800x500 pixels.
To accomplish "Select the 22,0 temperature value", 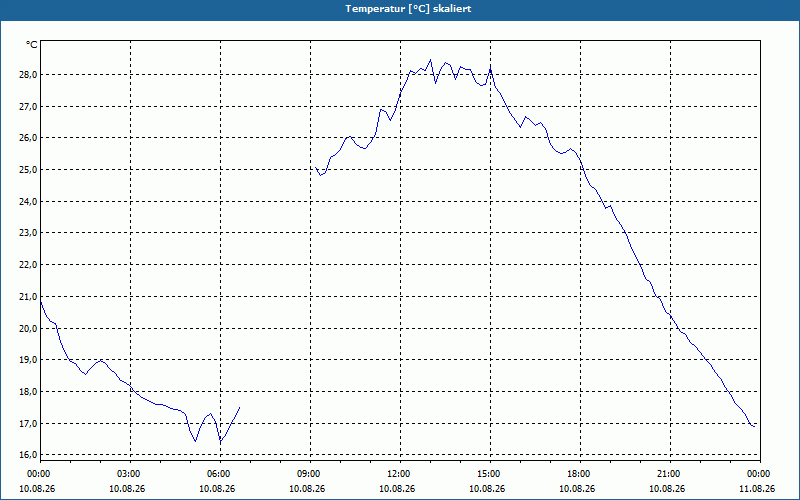I will point(29,264).
